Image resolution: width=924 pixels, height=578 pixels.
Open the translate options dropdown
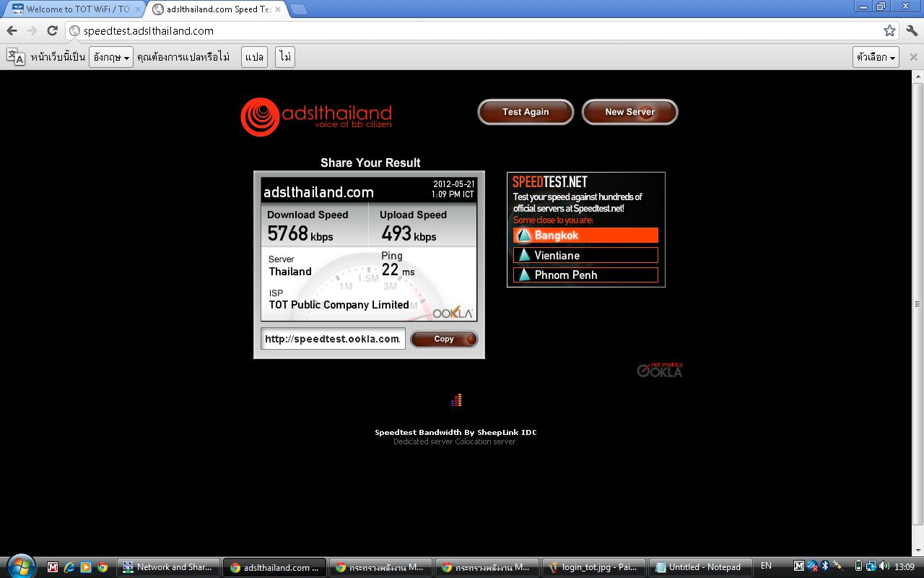[x=876, y=57]
